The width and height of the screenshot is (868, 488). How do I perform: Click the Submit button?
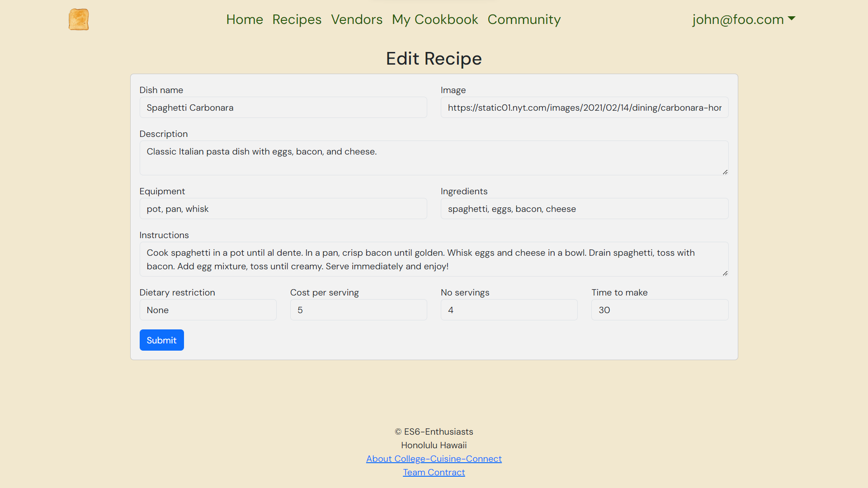161,340
